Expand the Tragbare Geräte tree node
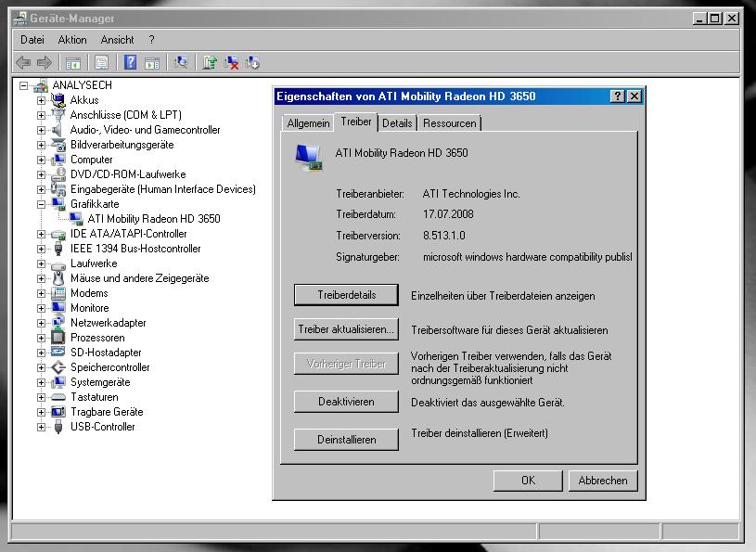The image size is (756, 552). tap(42, 412)
